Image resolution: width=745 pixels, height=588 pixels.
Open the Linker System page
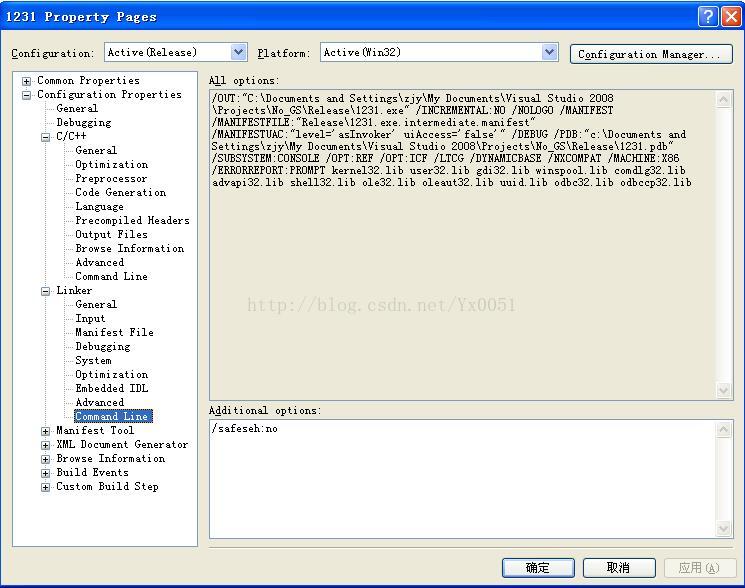94,360
